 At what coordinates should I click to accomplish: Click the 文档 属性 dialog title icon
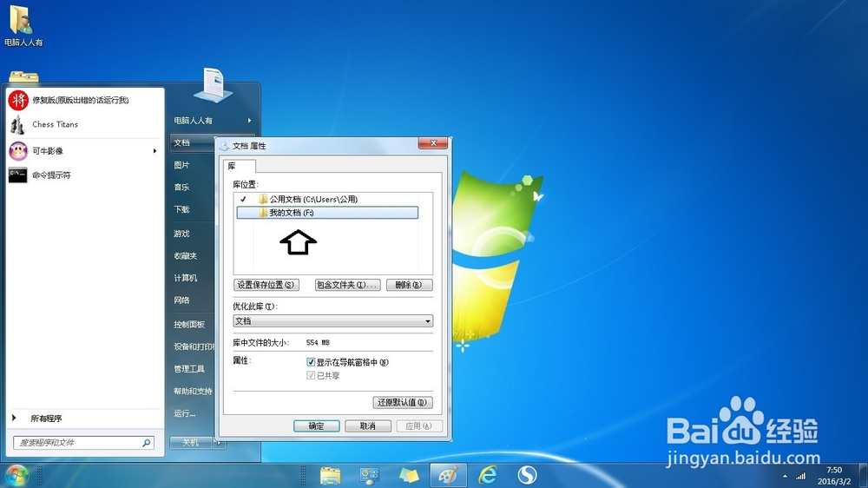coord(224,146)
